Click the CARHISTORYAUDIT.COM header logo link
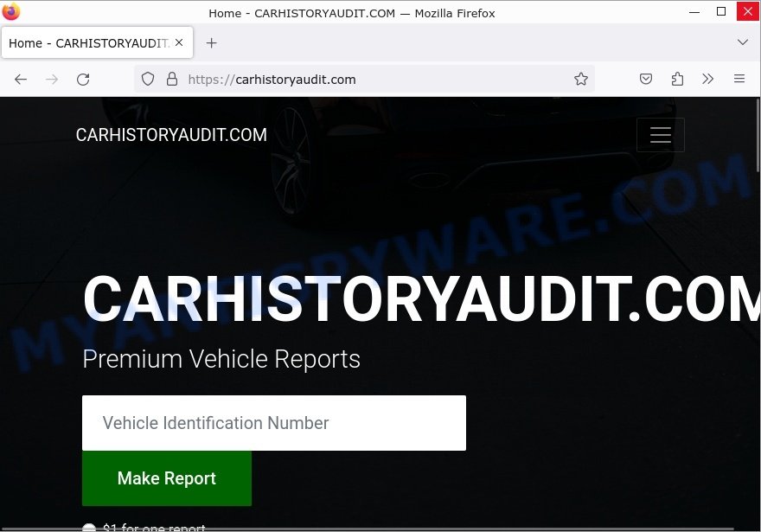Screen dimensions: 761x532 (171, 134)
